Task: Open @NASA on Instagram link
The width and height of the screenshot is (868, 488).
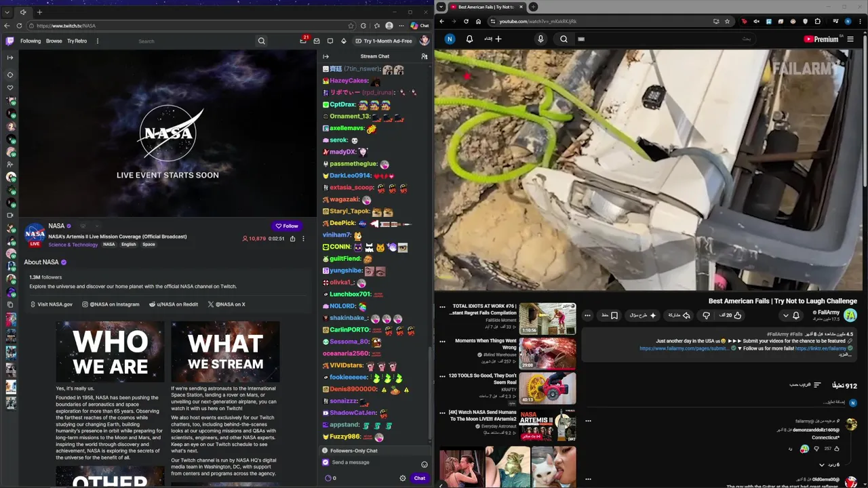Action: (111, 305)
